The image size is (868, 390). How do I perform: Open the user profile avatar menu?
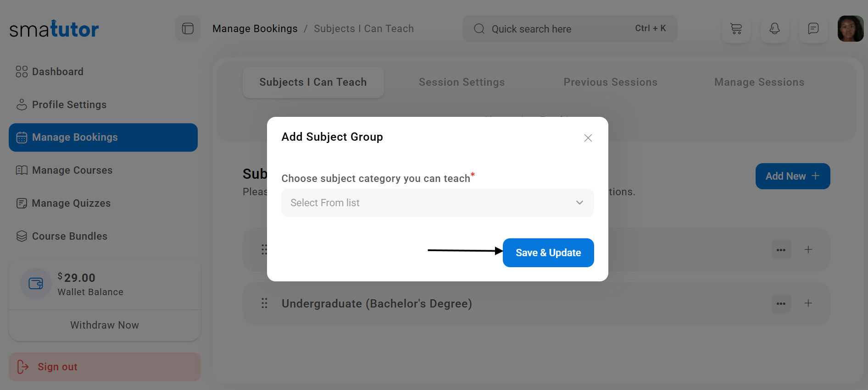(850, 29)
